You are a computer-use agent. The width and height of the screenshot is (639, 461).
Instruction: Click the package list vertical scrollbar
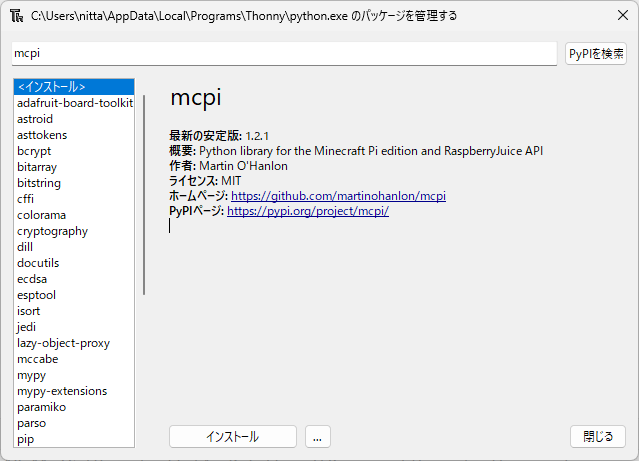pyautogui.click(x=144, y=195)
